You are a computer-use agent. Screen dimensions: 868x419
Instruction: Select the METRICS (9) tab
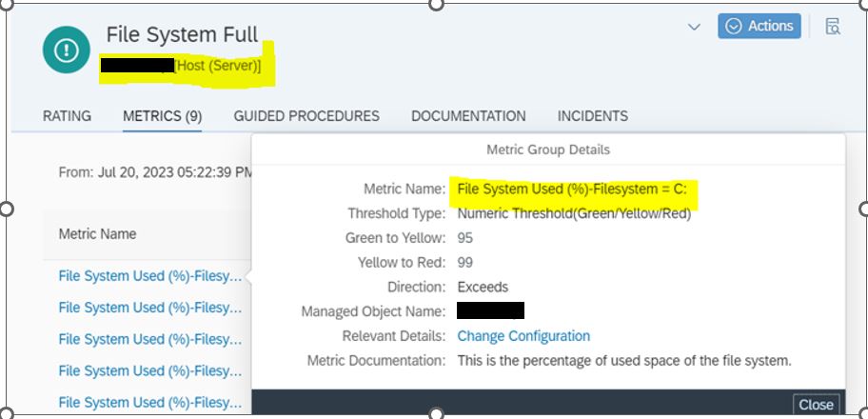[x=162, y=116]
